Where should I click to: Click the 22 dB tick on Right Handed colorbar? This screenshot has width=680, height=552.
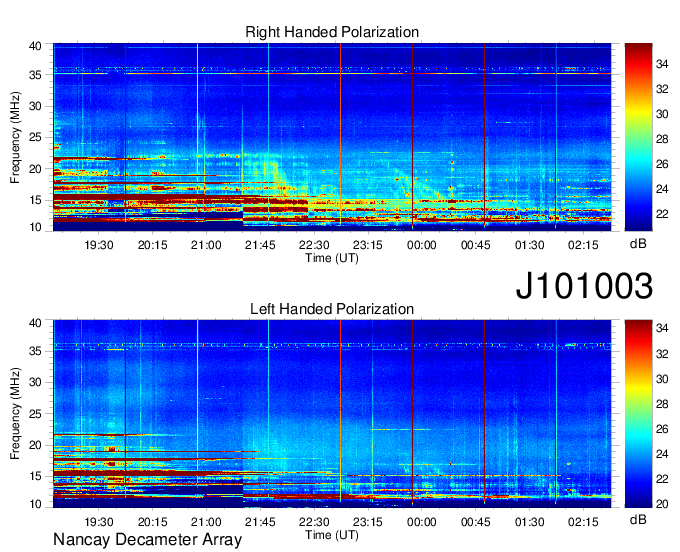pyautogui.click(x=662, y=214)
